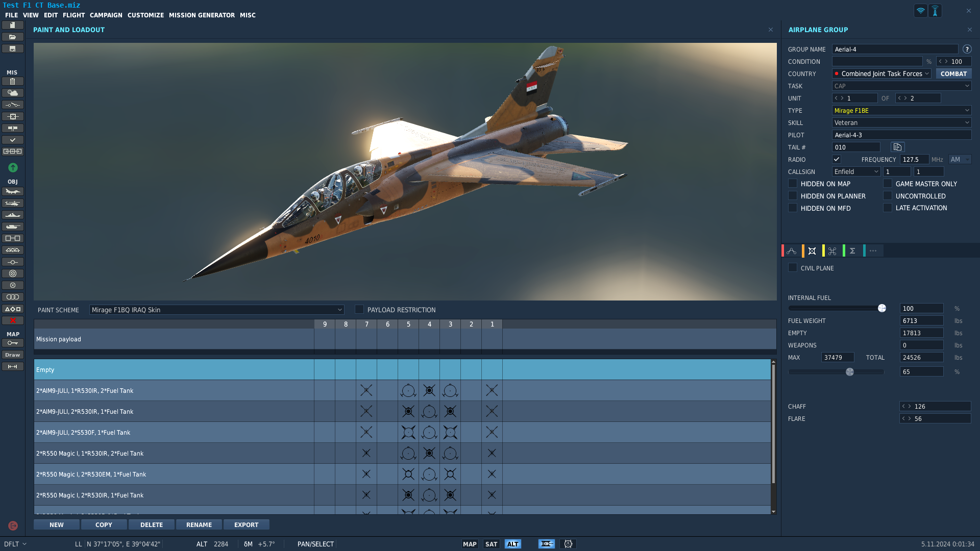This screenshot has width=980, height=551.
Task: Click the shapes templates icon in sidebar
Action: tap(13, 309)
